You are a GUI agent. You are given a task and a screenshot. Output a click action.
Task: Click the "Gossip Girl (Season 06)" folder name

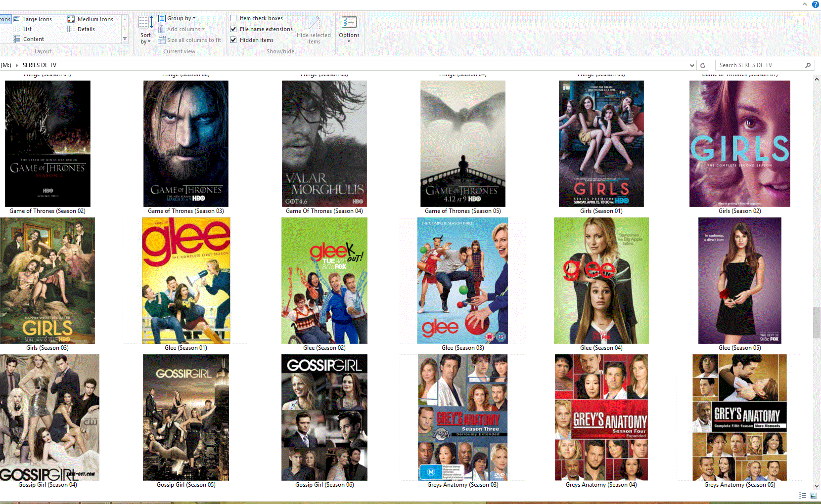(324, 485)
